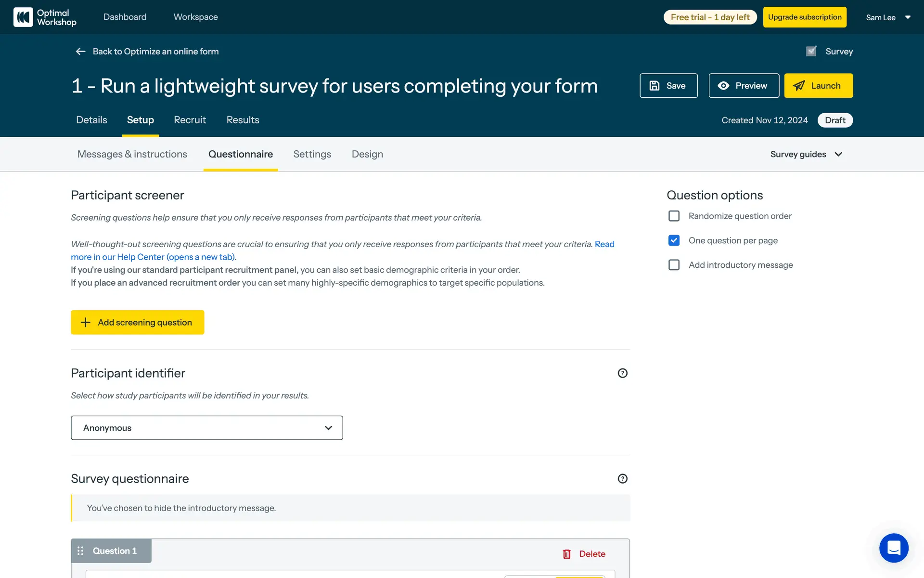Click the Survey questionnaire help icon

pos(622,479)
